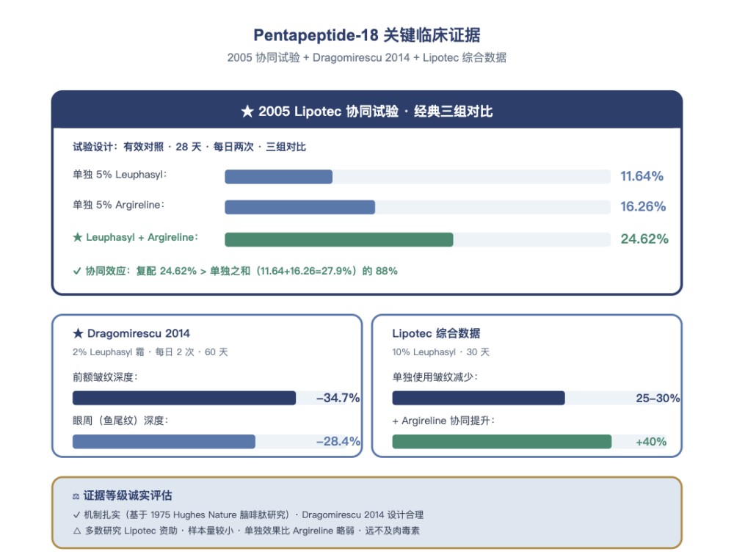Screen dimensions: 734x560
Task: Click the 前额皱纹深度 dark blue bar
Action: click(184, 398)
